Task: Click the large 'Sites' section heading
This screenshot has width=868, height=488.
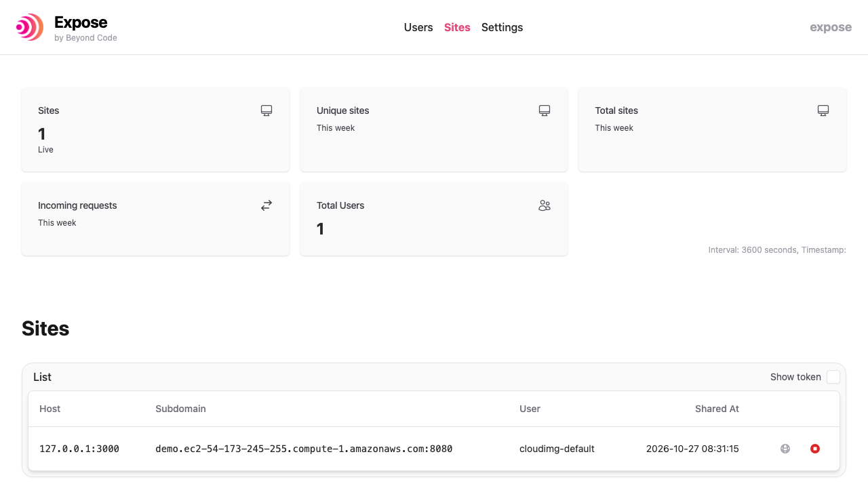Action: pos(45,329)
